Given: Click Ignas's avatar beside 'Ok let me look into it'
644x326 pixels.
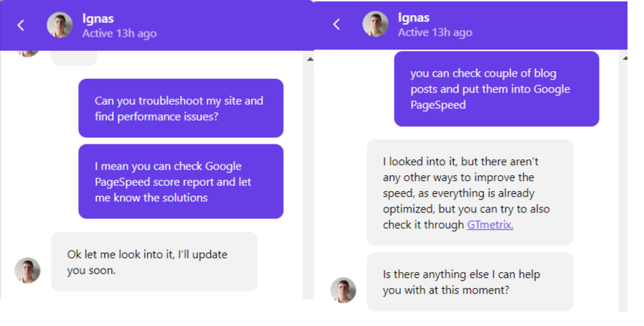Looking at the screenshot, I should (x=27, y=271).
